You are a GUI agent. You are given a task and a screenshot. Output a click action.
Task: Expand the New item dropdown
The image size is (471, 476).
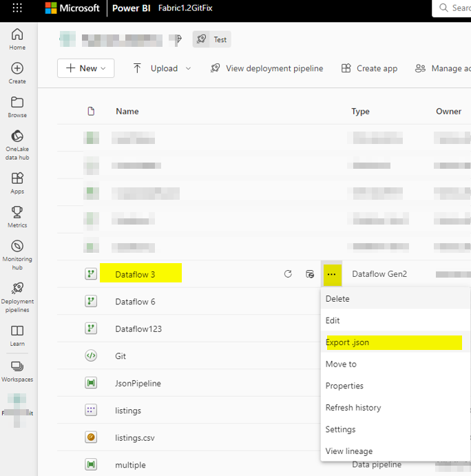pos(86,68)
